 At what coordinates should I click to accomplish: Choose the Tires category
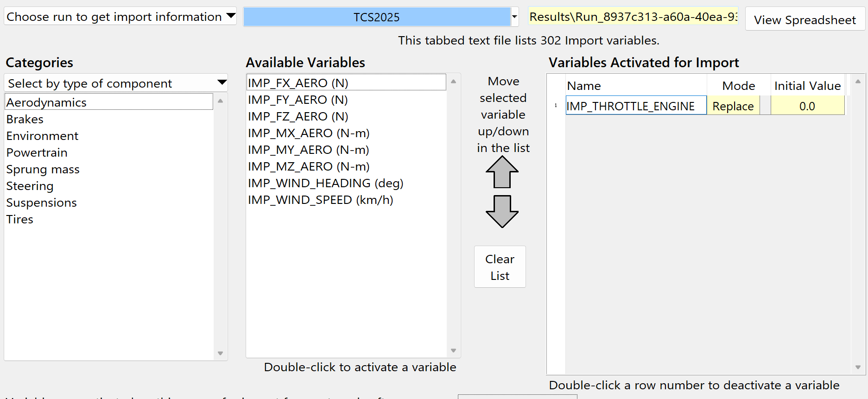click(x=20, y=219)
